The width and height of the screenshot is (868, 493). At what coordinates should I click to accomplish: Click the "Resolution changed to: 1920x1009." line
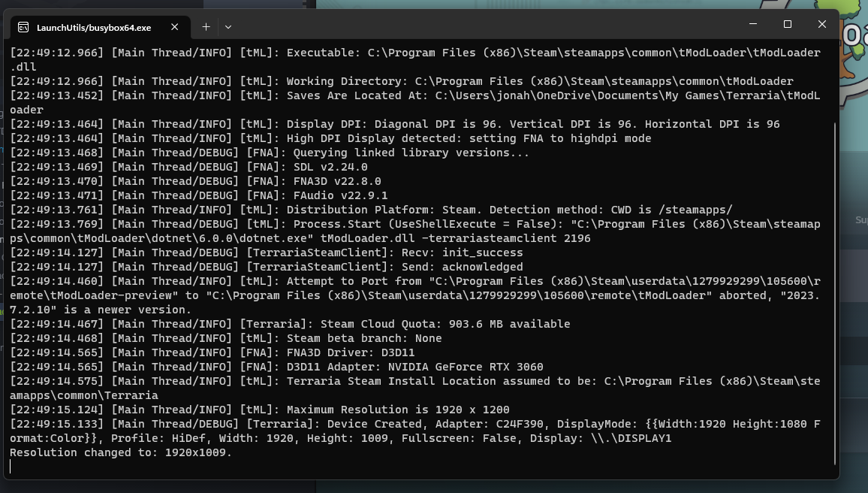[x=121, y=452]
